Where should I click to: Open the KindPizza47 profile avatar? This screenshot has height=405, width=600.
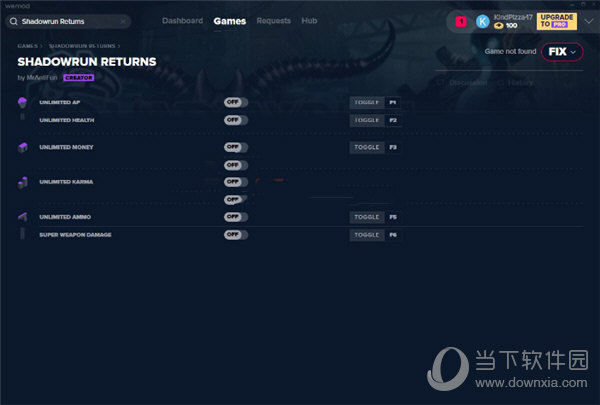(483, 21)
